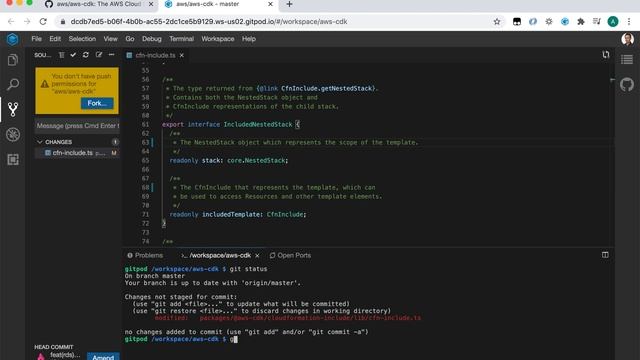Open the Debug view bug icon

point(13,135)
